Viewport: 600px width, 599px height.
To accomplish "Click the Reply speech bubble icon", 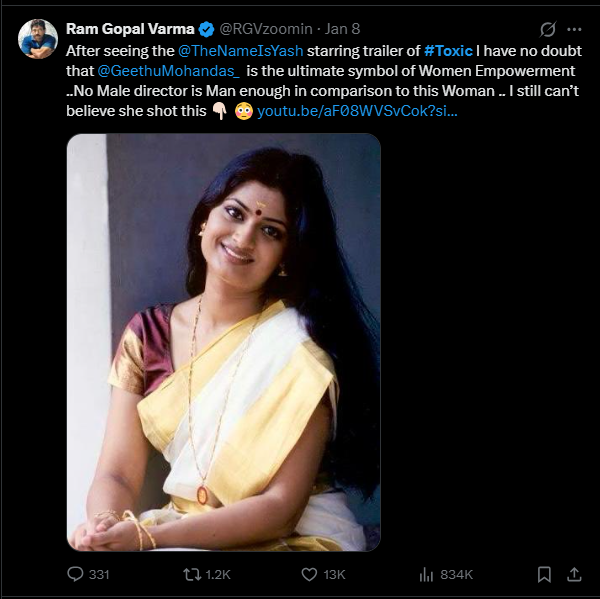I will (75, 574).
